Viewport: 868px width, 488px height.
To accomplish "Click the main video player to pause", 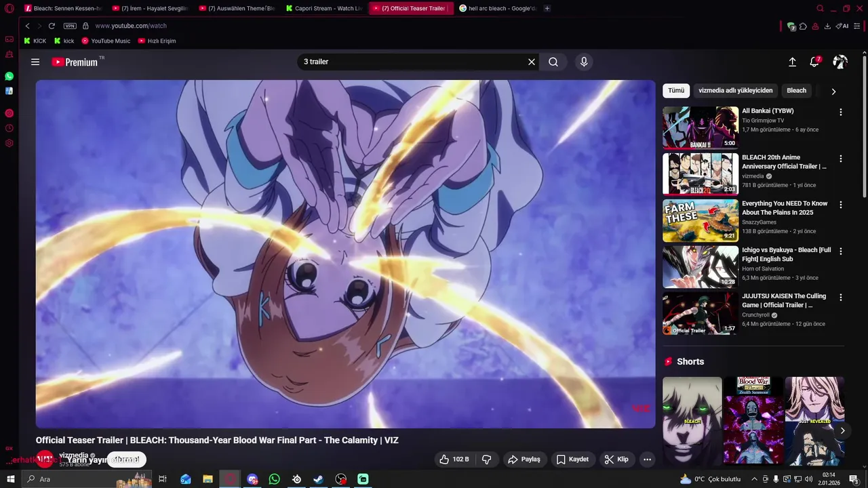I will [346, 254].
